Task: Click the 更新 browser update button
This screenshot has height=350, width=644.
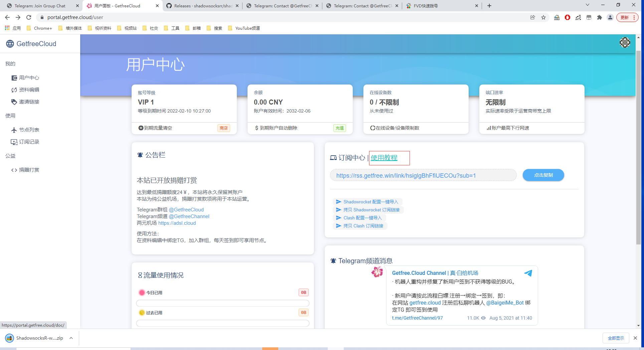Action: point(627,17)
